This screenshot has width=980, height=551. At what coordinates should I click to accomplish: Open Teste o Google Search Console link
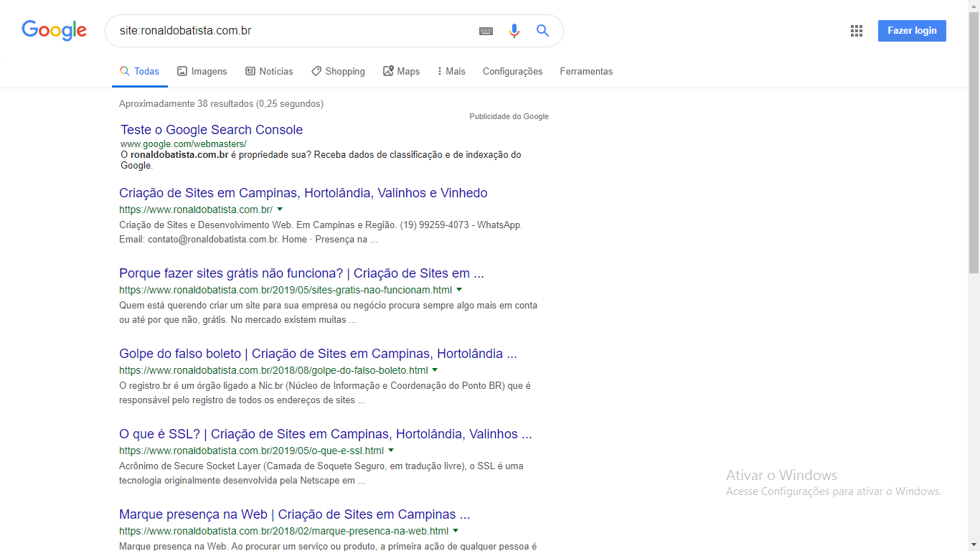212,130
